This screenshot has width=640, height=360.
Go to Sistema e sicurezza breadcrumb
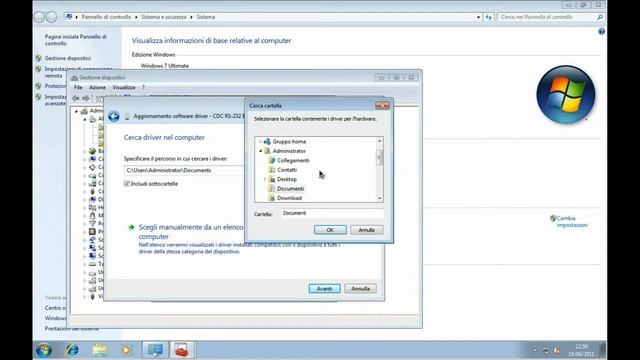pos(164,17)
